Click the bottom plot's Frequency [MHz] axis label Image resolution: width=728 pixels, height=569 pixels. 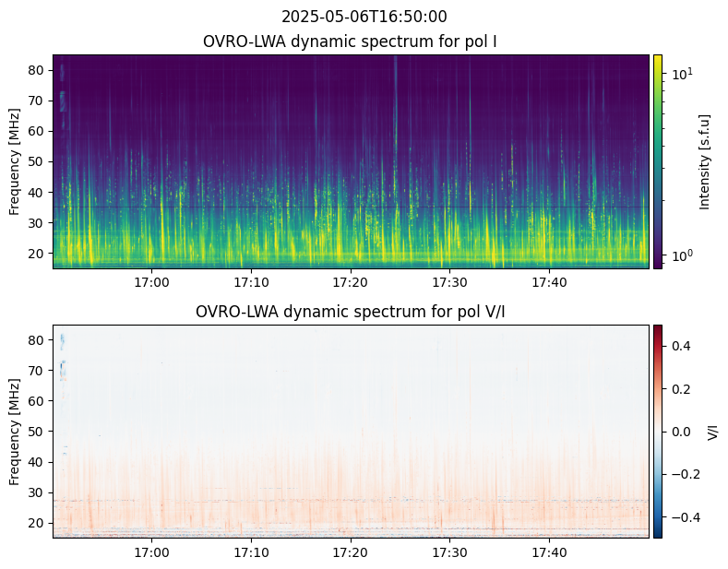coord(14,431)
